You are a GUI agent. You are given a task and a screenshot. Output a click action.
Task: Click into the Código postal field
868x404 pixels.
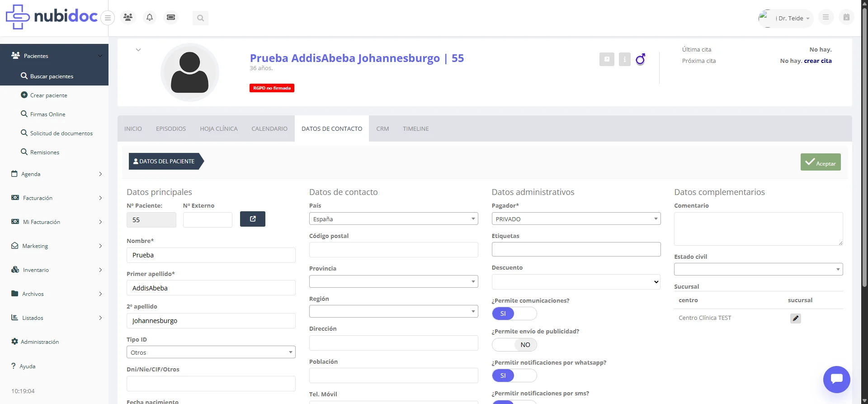click(393, 250)
